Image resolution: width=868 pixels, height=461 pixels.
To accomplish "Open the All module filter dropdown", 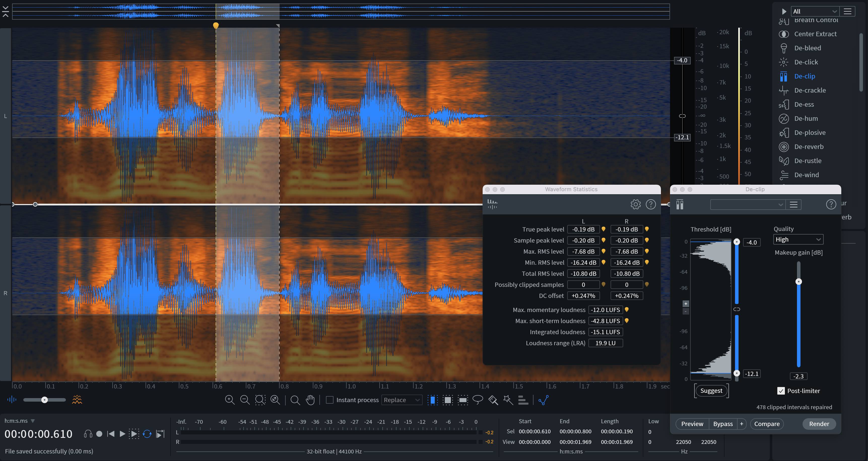I will pyautogui.click(x=815, y=11).
